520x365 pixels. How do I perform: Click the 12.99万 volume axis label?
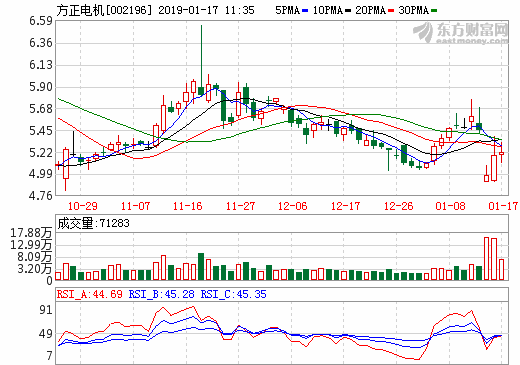(x=31, y=245)
